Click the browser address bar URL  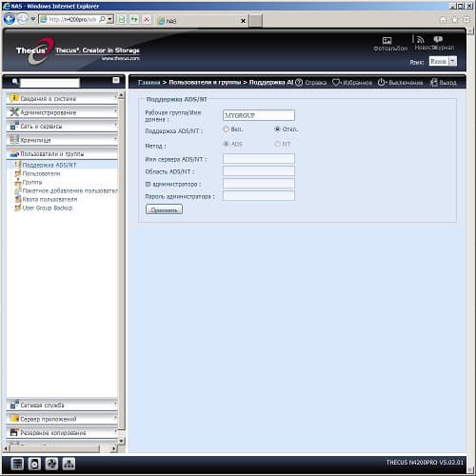(x=72, y=20)
